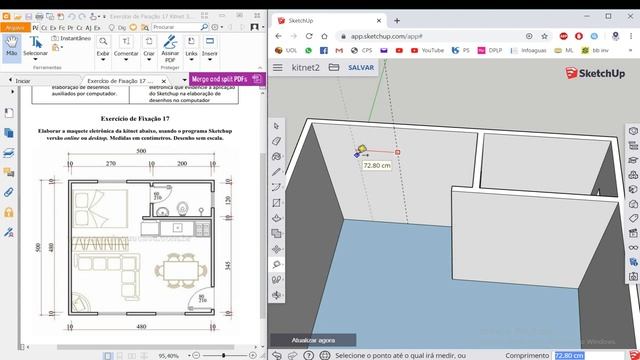
Task: Select the SketchUp arrow selection tool
Action: pos(276,126)
